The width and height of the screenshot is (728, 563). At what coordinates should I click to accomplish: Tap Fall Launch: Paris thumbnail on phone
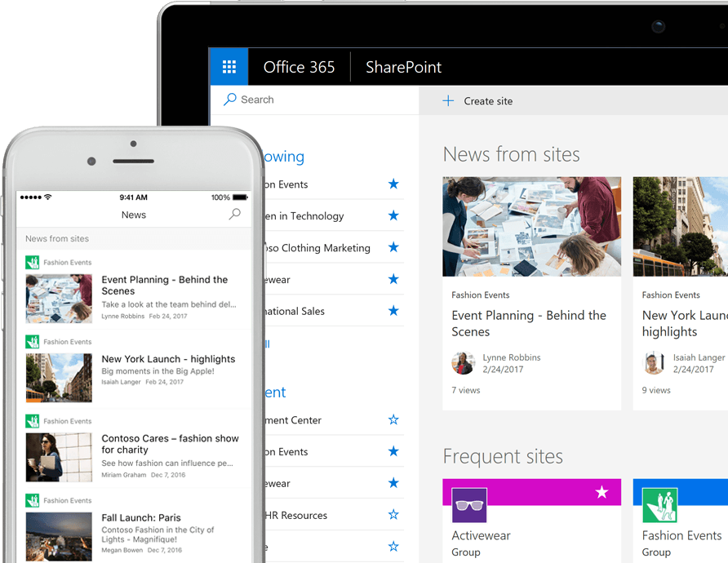pyautogui.click(x=59, y=537)
